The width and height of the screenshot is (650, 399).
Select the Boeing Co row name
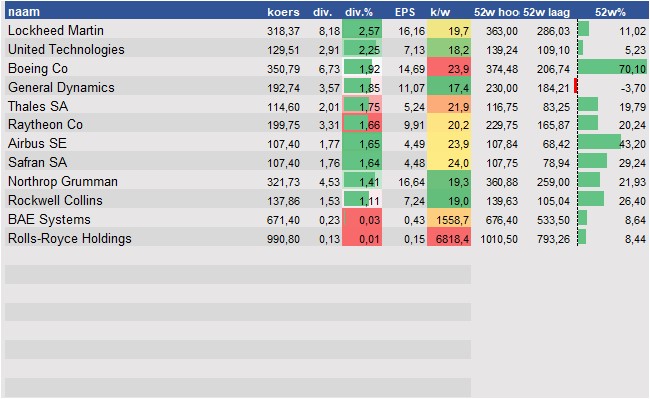pyautogui.click(x=38, y=68)
